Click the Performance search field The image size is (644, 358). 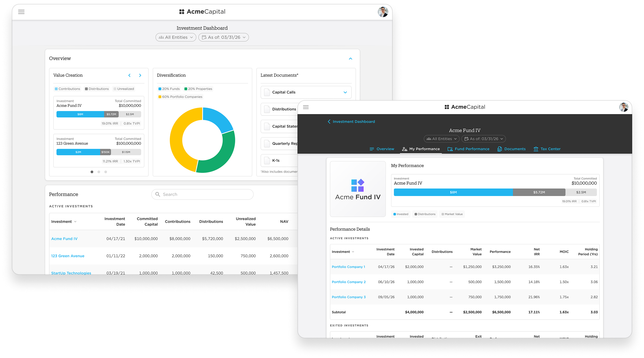(x=202, y=194)
